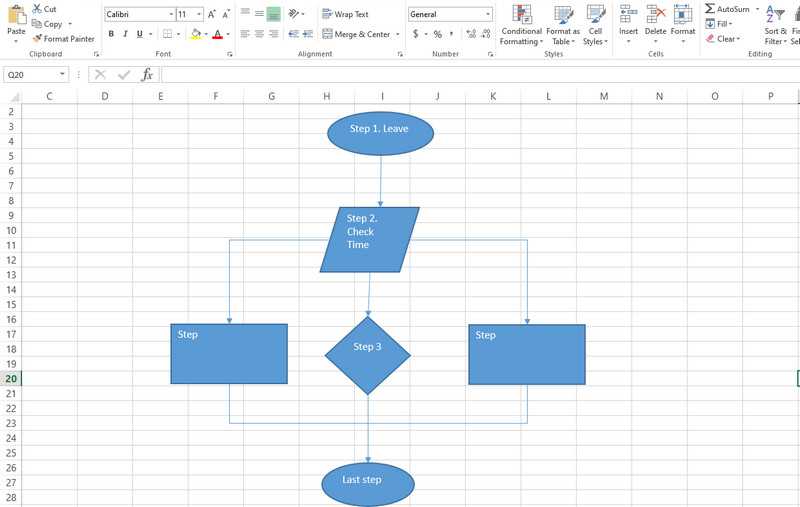Viewport: 800px width, 507px height.
Task: Open Cell Styles gallery
Action: (x=595, y=26)
